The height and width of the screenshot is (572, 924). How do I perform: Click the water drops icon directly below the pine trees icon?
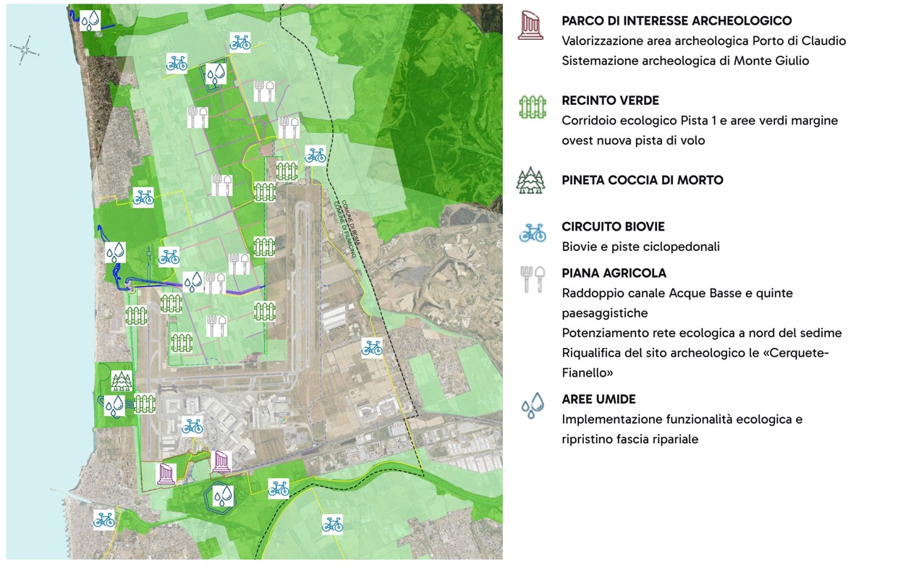[x=114, y=405]
